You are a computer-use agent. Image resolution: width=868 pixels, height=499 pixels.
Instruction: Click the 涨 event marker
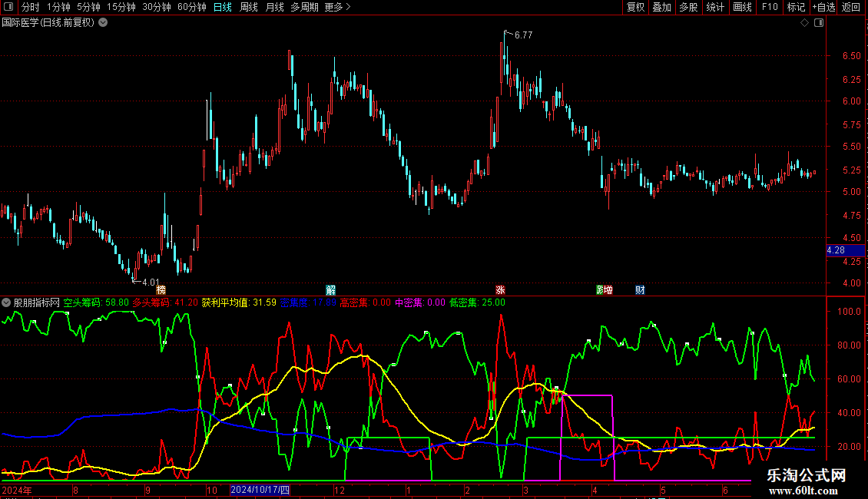click(500, 290)
